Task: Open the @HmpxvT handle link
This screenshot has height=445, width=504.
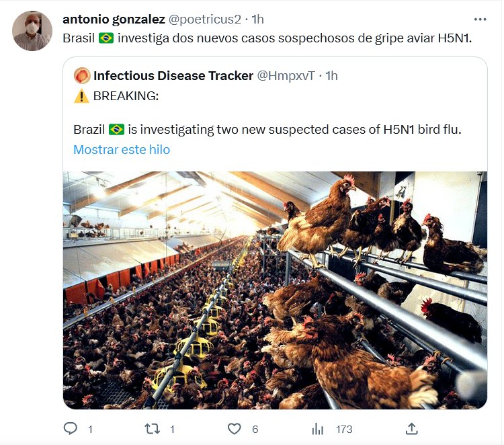Action: click(x=286, y=75)
